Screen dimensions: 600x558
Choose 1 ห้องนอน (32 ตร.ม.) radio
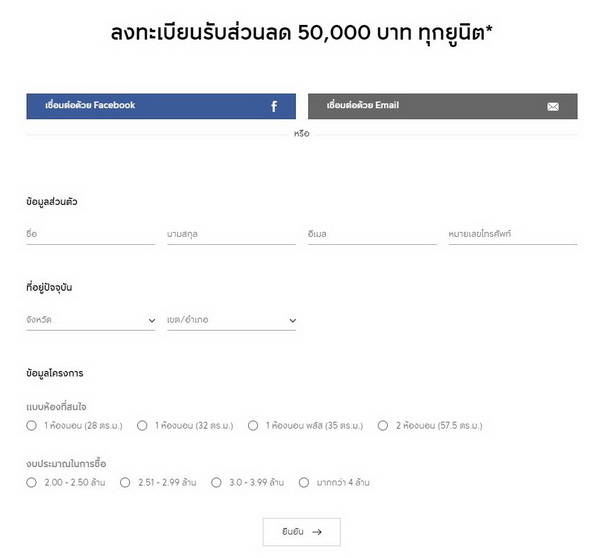[142, 425]
